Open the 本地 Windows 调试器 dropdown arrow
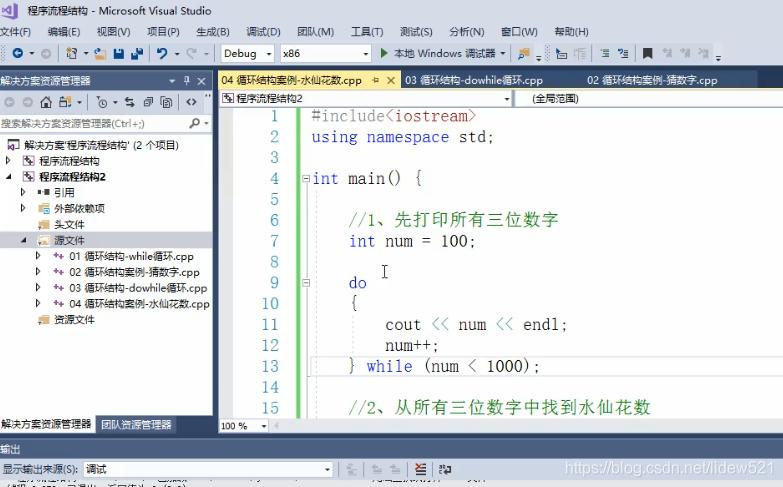The image size is (783, 487). (x=503, y=53)
